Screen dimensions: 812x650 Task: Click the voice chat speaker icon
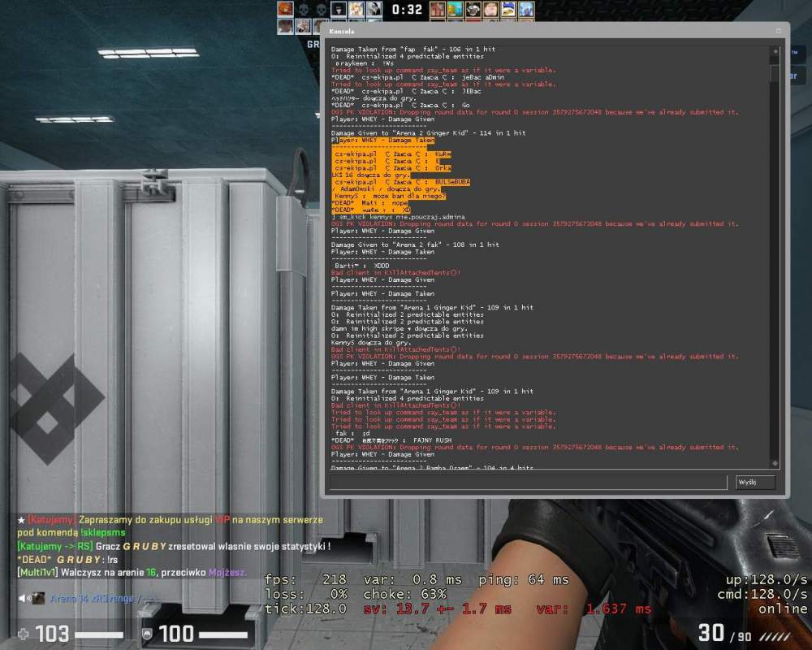click(23, 599)
